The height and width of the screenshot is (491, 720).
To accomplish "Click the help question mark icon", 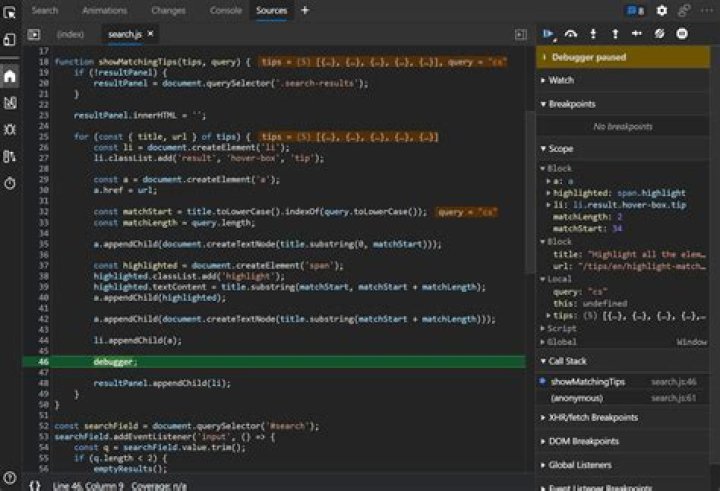I will 10,478.
